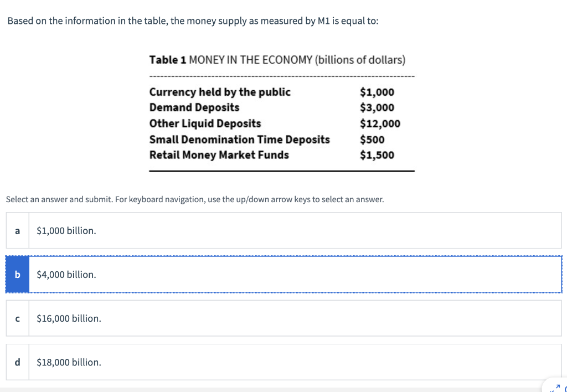The height and width of the screenshot is (392, 567).
Task: Click the Currency held by the public row
Action: click(x=219, y=92)
